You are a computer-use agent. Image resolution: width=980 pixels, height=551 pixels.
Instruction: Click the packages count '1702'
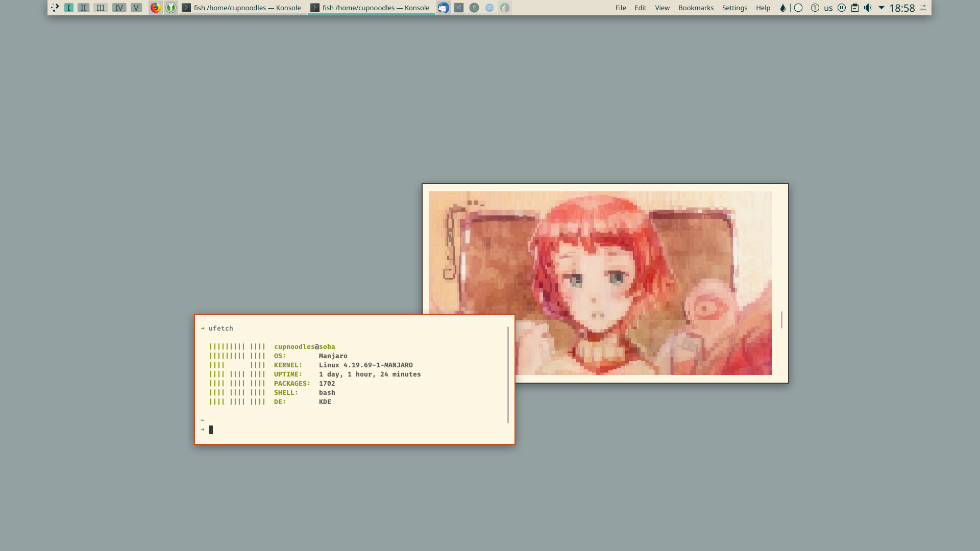(x=327, y=383)
